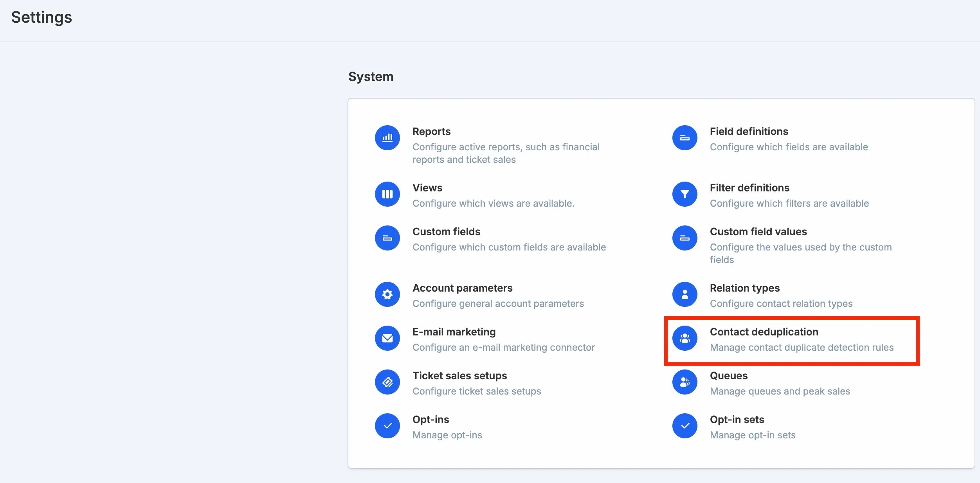Click the Account parameters gear icon
The image size is (980, 483).
pyautogui.click(x=387, y=294)
